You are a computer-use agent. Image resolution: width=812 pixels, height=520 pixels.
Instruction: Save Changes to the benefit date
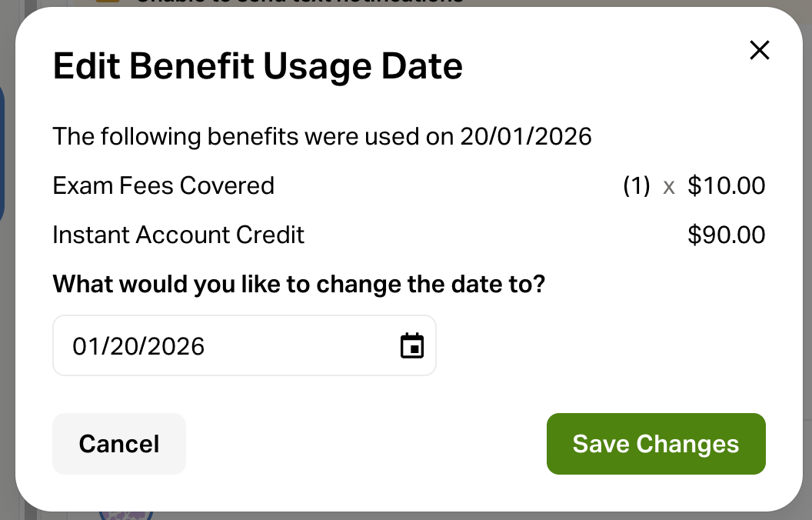pos(656,444)
